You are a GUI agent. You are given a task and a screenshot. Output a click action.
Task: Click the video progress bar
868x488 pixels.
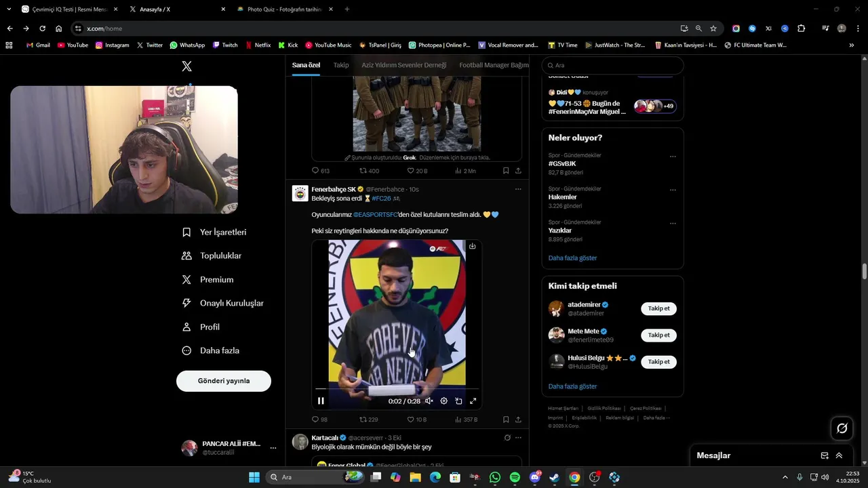tap(397, 390)
